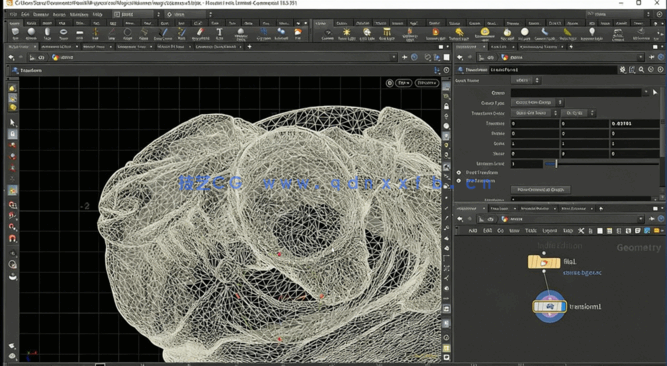Screen dimensions: 667x366
Task: Open the No cam camera menu
Action: [427, 83]
